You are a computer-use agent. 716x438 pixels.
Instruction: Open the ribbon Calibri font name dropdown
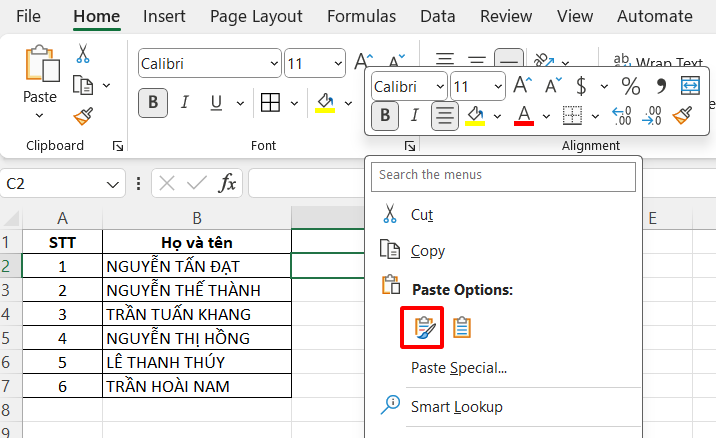coord(274,63)
